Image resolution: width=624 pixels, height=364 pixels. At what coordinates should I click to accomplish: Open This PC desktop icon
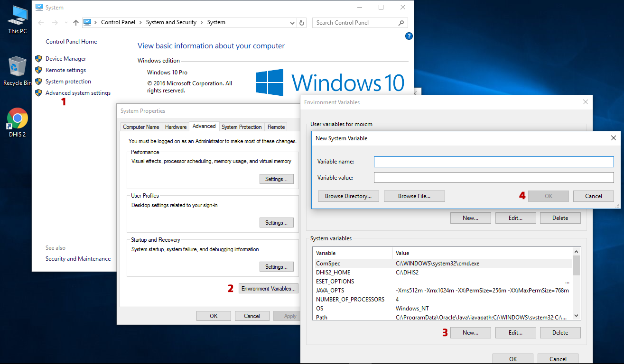(x=18, y=19)
